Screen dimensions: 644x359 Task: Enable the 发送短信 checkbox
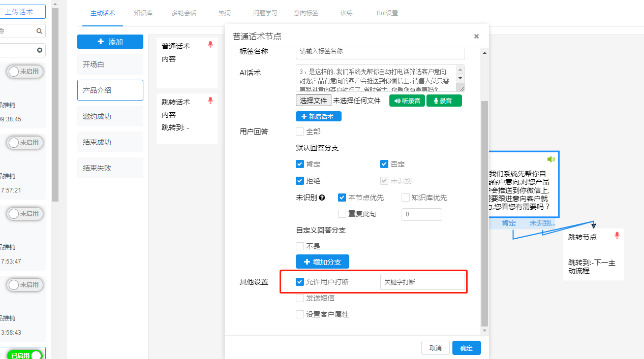click(x=300, y=298)
